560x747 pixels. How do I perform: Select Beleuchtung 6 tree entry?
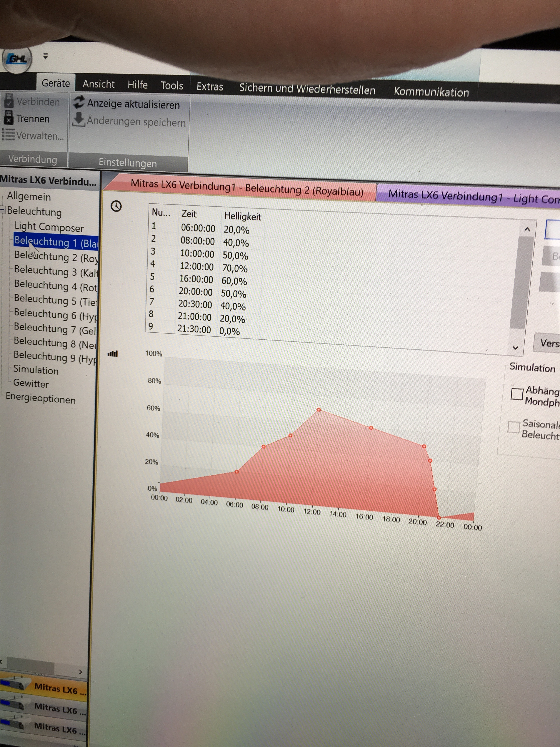click(55, 314)
